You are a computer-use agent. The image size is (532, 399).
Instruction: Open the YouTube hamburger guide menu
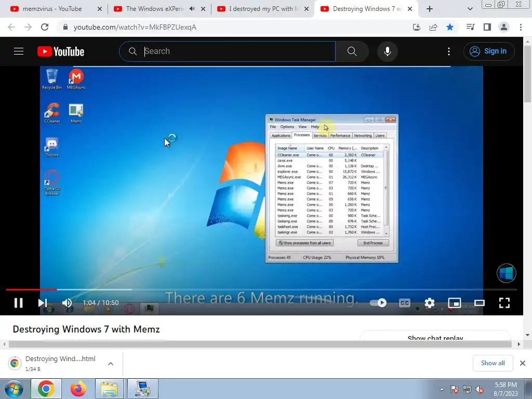pyautogui.click(x=19, y=51)
